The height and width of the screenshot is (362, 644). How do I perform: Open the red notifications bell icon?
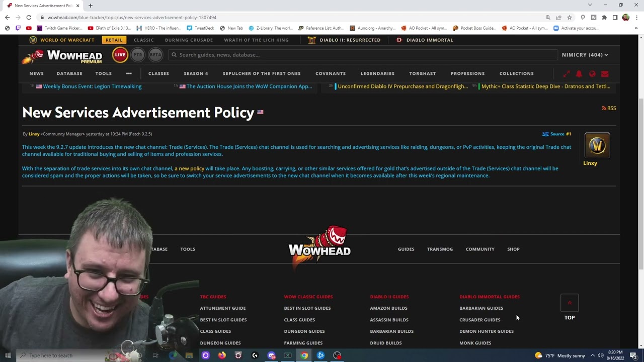tap(579, 74)
